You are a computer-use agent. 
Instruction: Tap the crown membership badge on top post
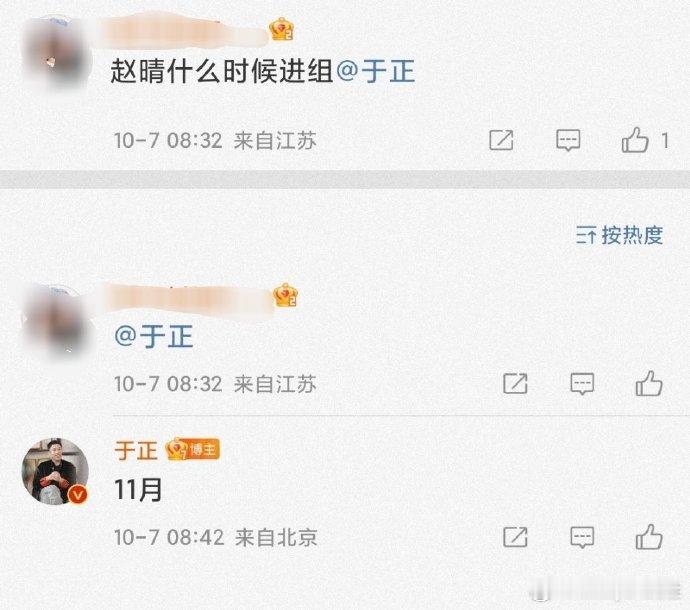point(282,29)
